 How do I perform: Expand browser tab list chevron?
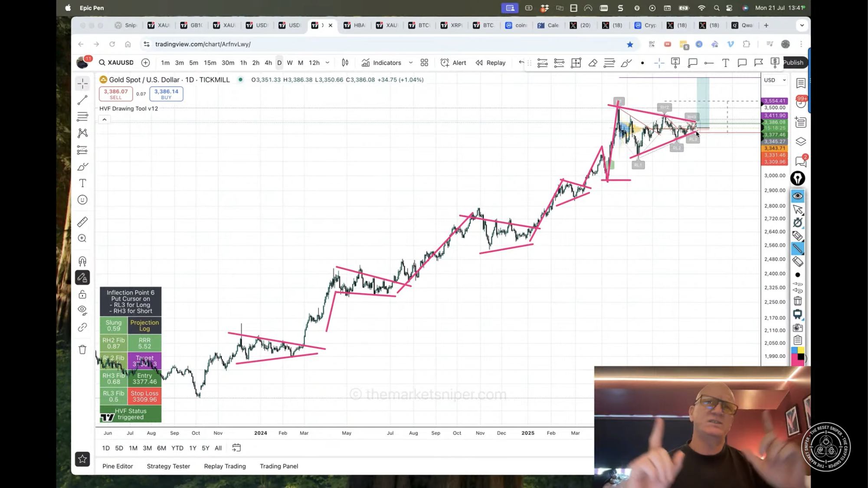pyautogui.click(x=802, y=26)
